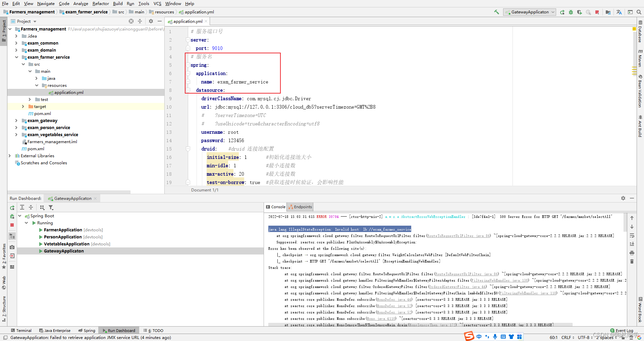Toggle Group By in the Run Dashboard toolbar
Screen dimensions: 644x341
(43, 207)
